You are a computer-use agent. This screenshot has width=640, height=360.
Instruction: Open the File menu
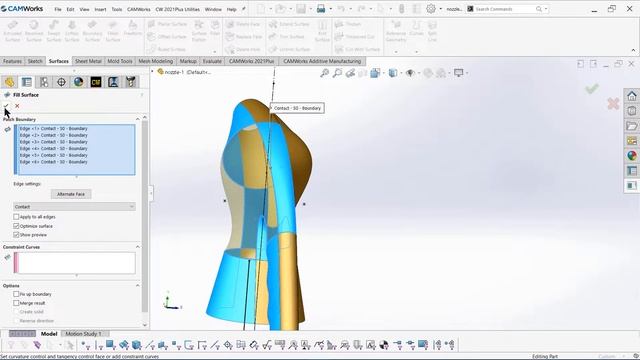coord(58,9)
